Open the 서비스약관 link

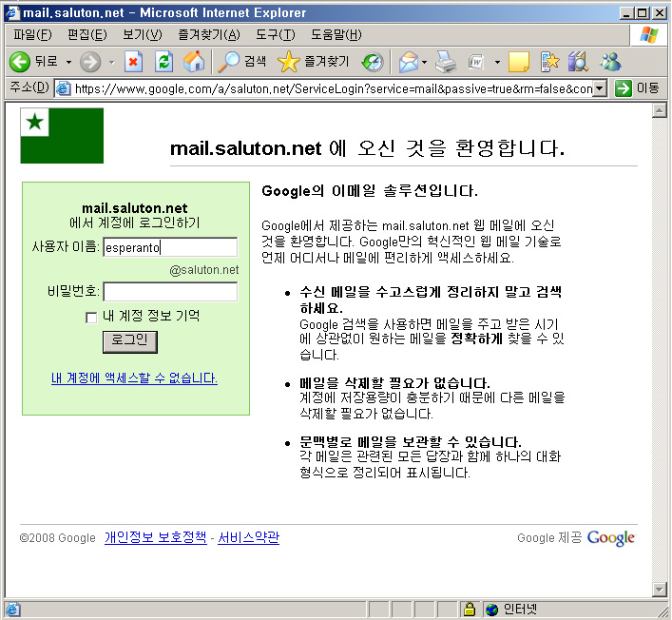[x=249, y=537]
